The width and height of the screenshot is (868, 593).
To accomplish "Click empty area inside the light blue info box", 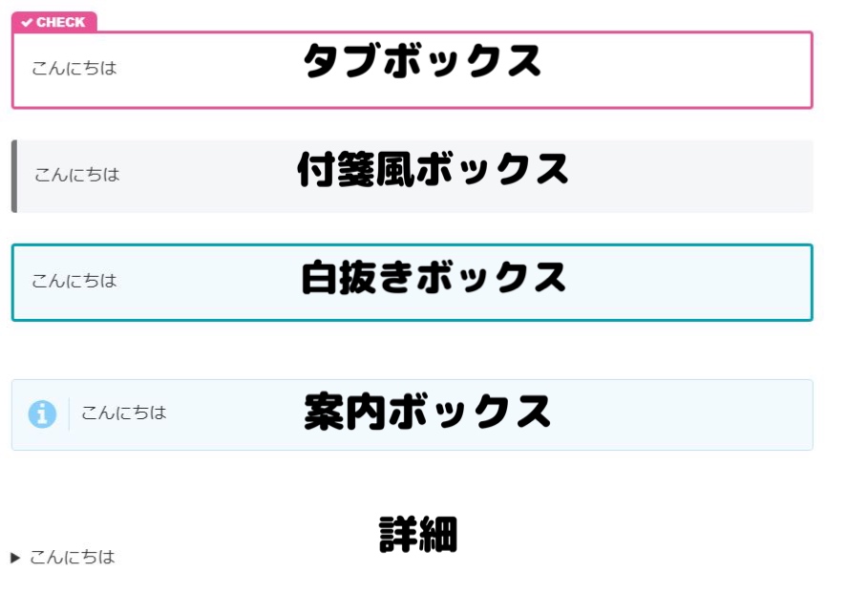I will [681, 415].
